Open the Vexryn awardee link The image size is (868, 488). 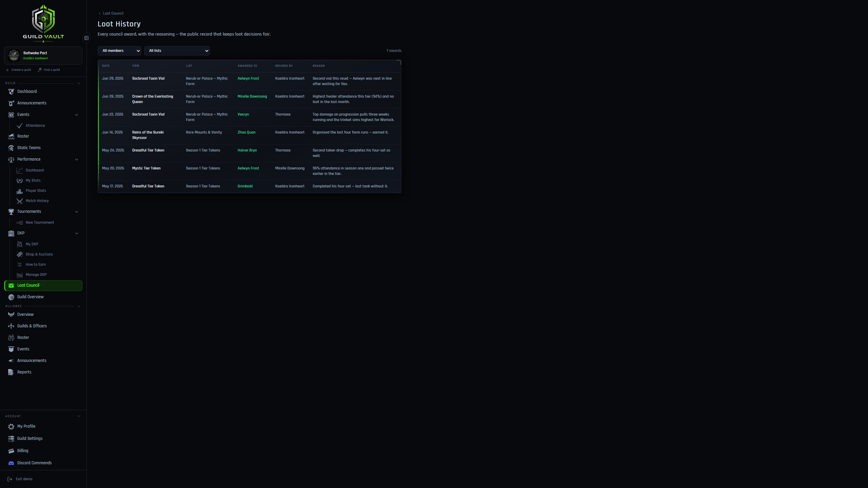tap(243, 115)
